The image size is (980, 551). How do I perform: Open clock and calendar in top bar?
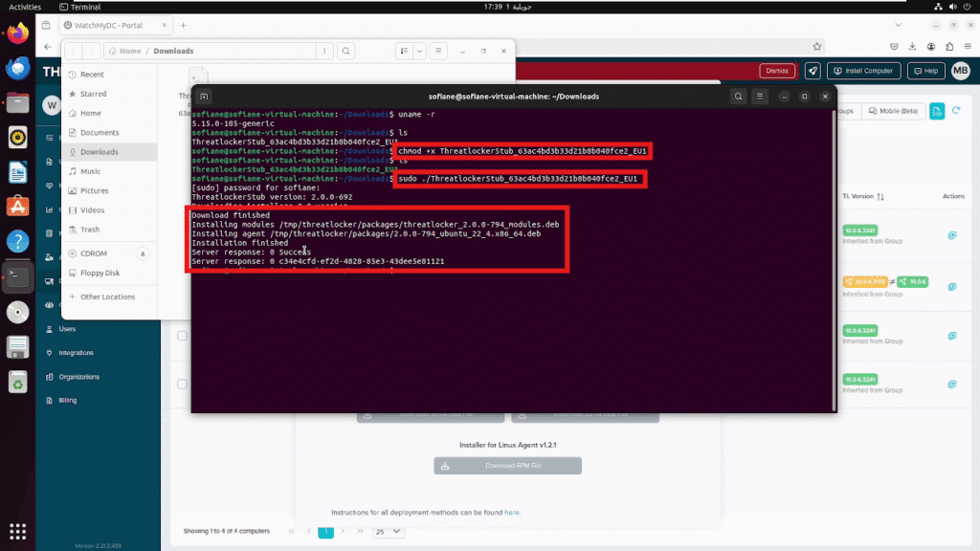pyautogui.click(x=507, y=7)
